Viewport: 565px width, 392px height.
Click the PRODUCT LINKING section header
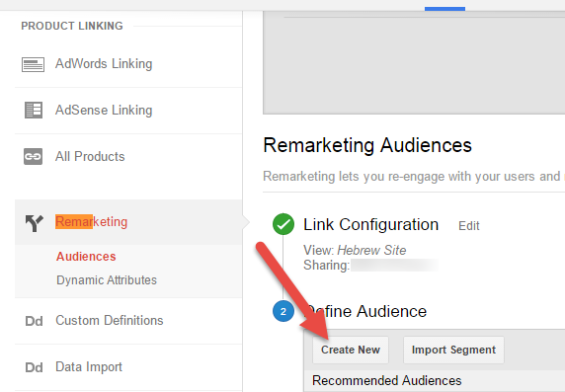tap(72, 26)
